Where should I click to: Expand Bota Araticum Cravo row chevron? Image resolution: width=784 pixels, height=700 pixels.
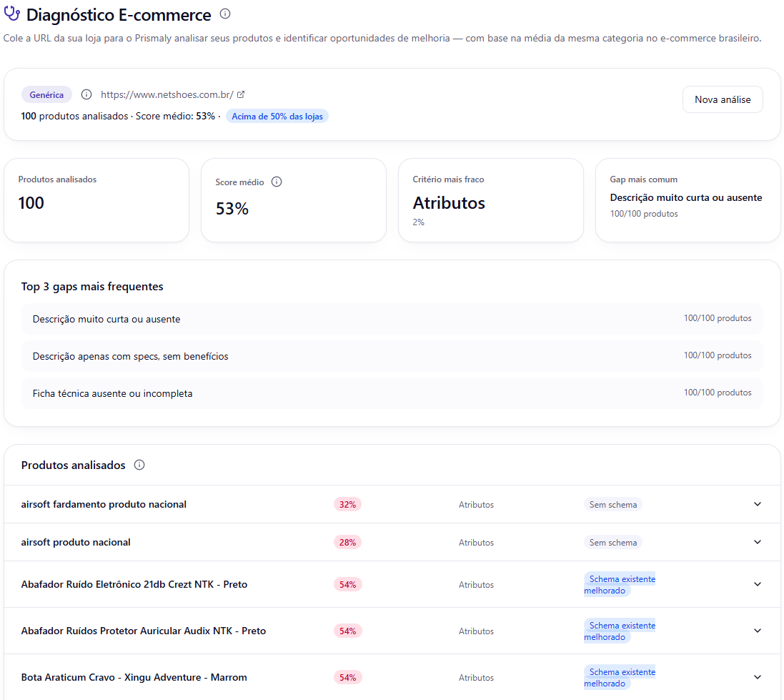758,678
